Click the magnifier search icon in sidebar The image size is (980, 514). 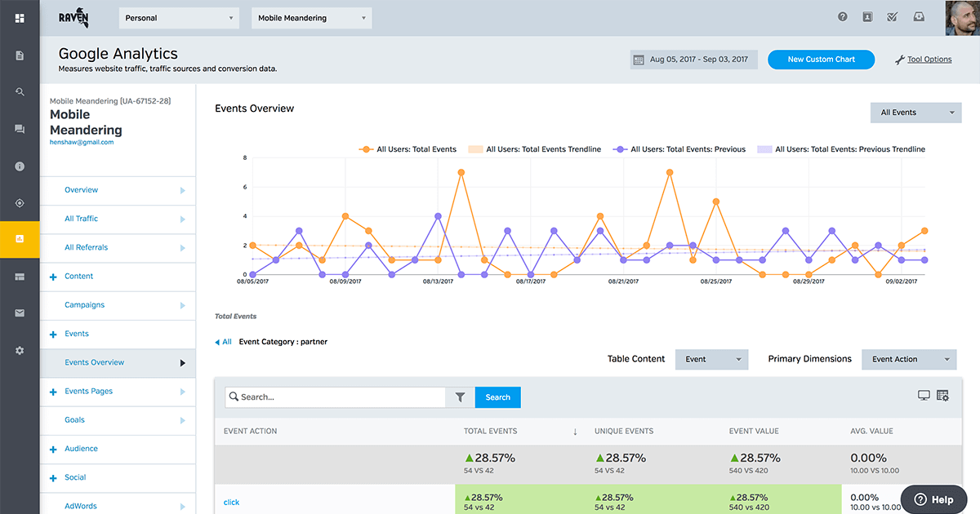(20, 91)
